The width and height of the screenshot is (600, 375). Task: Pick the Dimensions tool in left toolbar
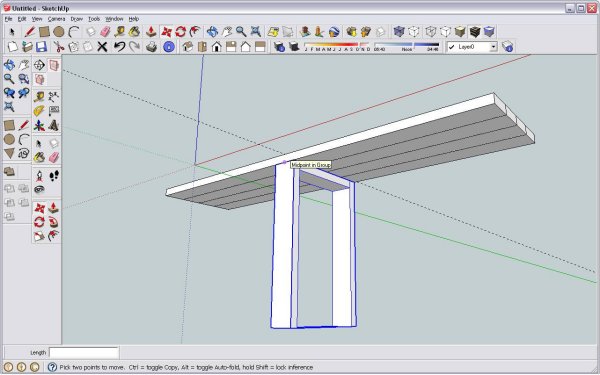coord(54,95)
